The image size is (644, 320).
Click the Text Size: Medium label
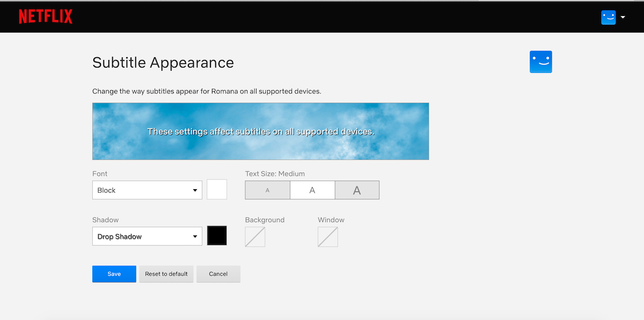point(275,174)
